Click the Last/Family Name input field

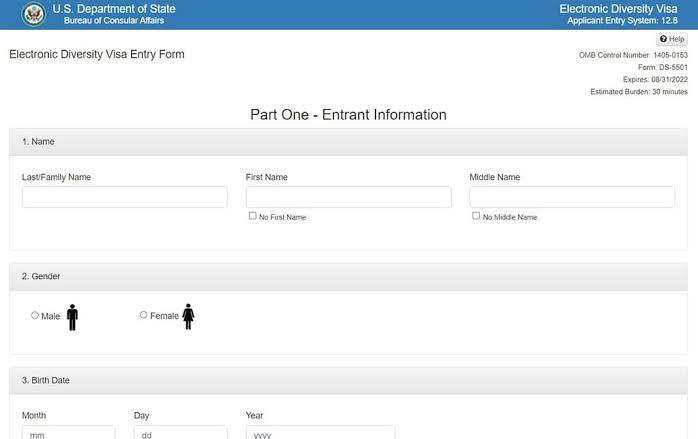point(125,197)
